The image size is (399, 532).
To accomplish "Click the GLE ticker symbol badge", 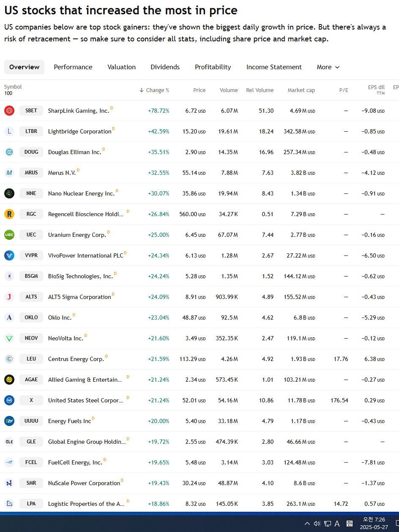I will click(31, 442).
